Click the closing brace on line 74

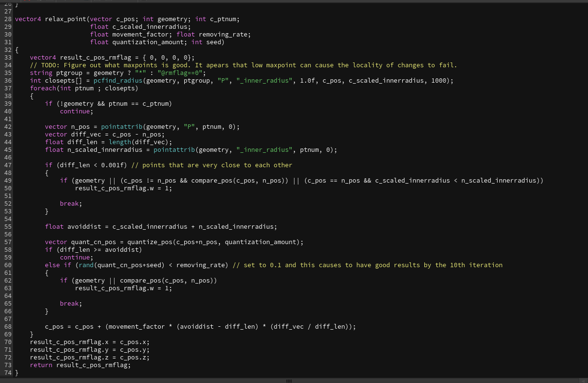17,373
